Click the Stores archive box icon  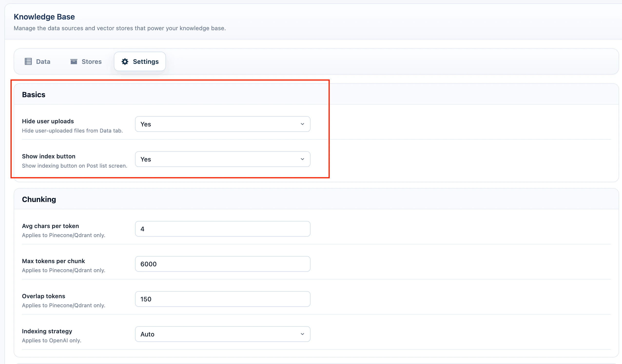point(74,61)
